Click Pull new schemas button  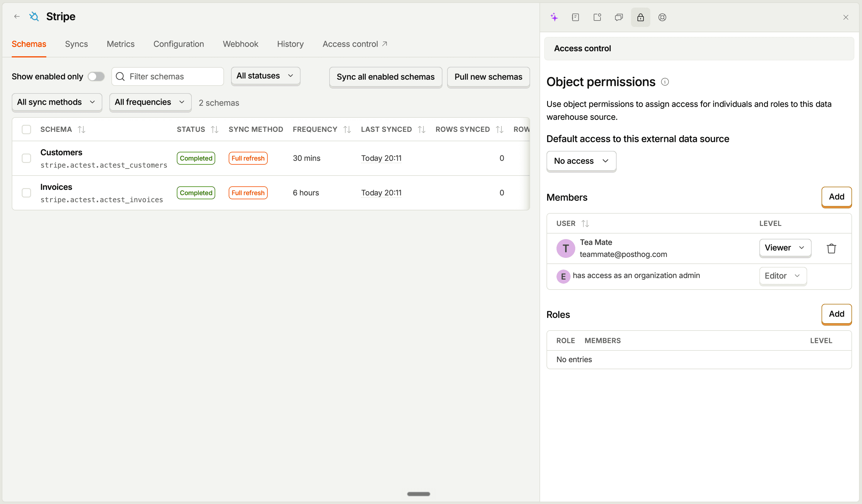488,77
